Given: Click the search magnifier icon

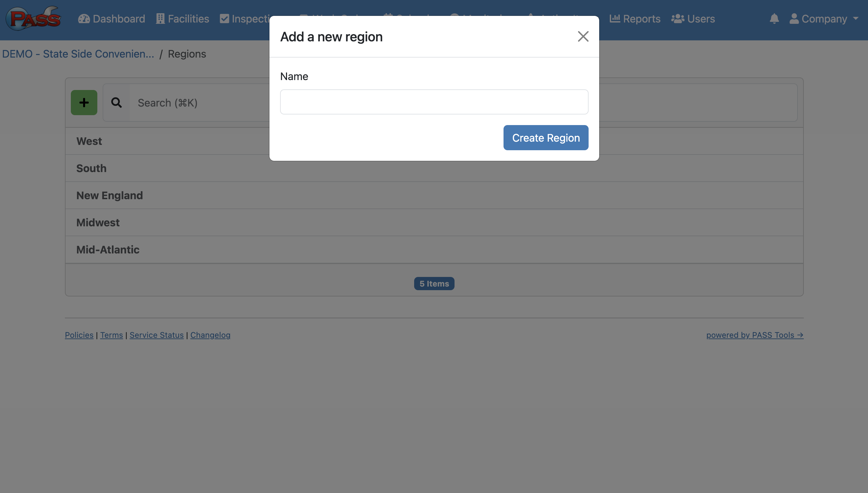Looking at the screenshot, I should point(116,103).
